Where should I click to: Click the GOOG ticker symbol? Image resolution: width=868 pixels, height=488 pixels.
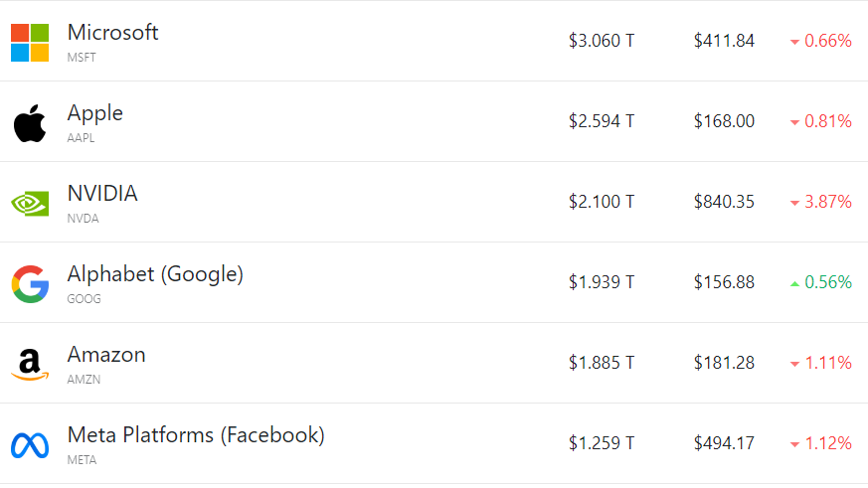[x=84, y=299]
